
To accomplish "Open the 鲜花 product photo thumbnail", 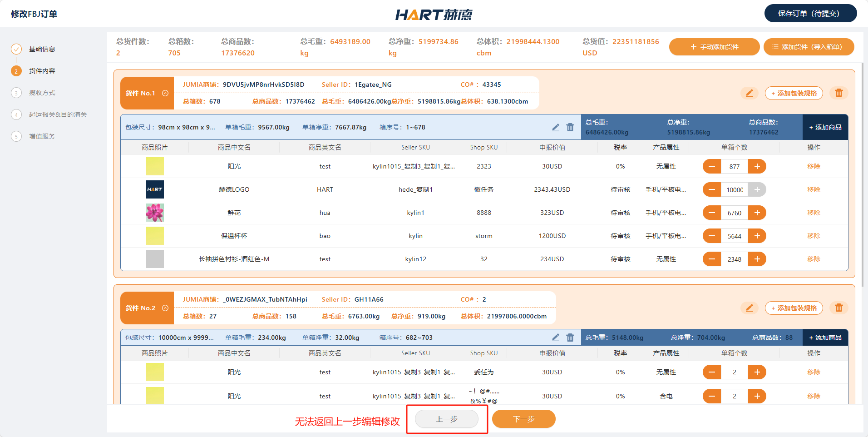I will point(155,213).
